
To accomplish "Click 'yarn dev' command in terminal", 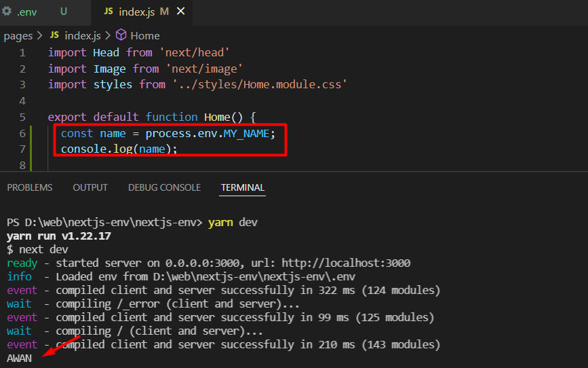I will [x=233, y=222].
